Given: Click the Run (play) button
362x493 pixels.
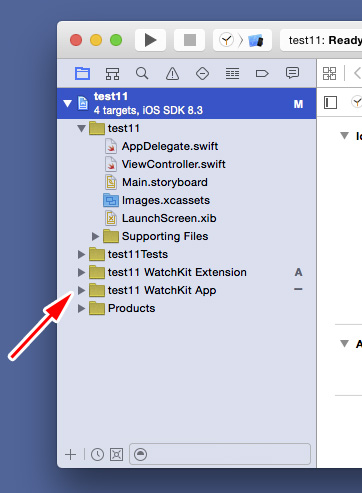Looking at the screenshot, I should [x=150, y=40].
